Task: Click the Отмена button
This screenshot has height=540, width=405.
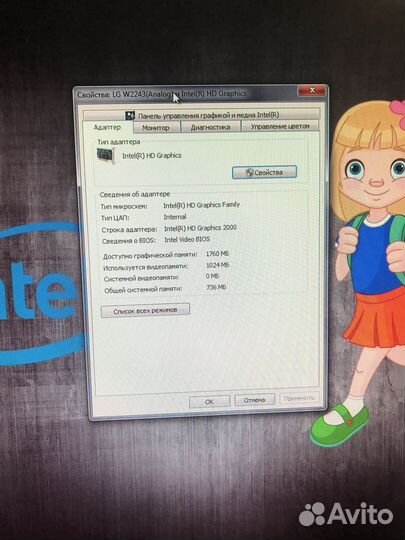Action: [x=255, y=400]
